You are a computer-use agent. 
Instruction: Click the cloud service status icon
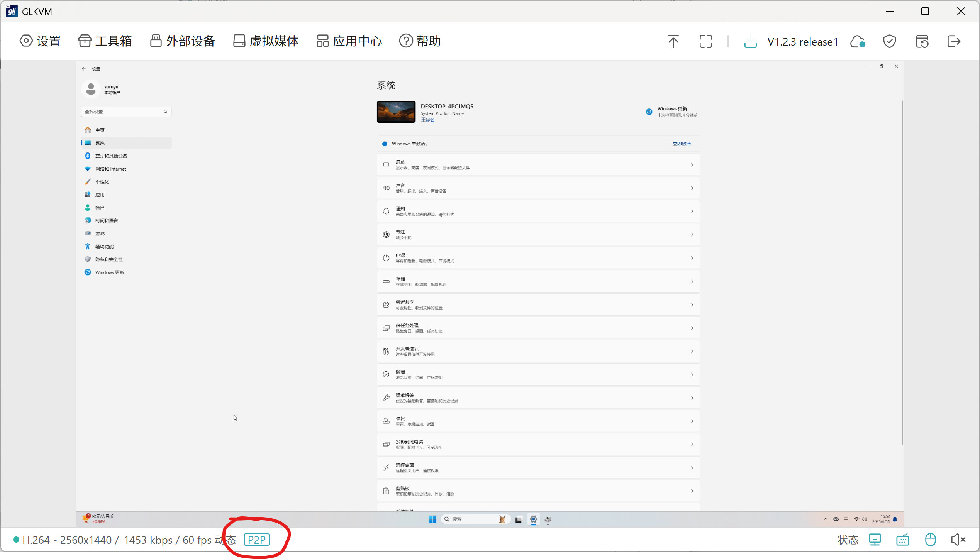pos(857,41)
